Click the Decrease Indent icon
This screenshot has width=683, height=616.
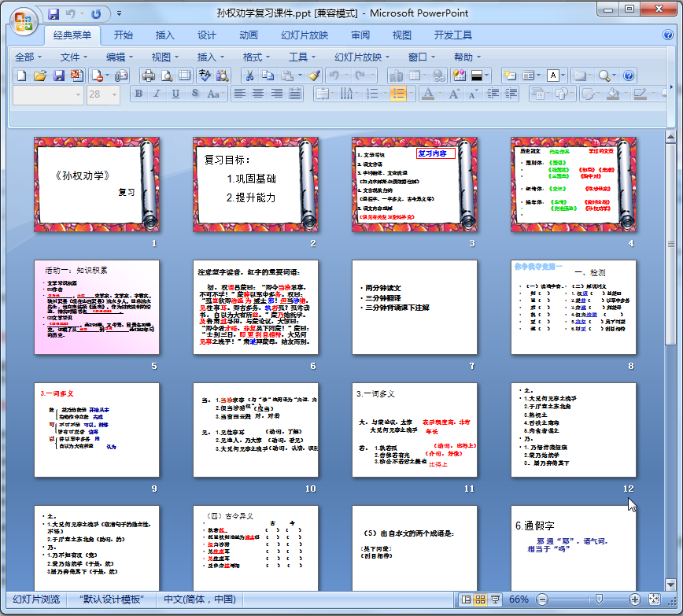[493, 94]
